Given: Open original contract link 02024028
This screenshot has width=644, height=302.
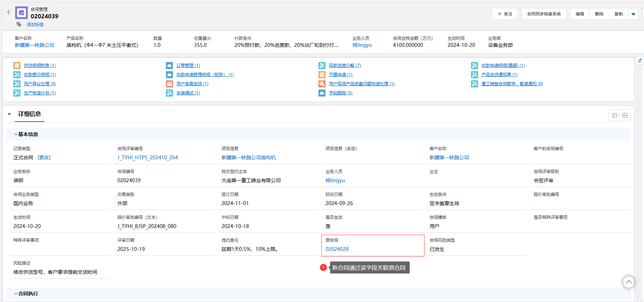Looking at the screenshot, I should 337,249.
